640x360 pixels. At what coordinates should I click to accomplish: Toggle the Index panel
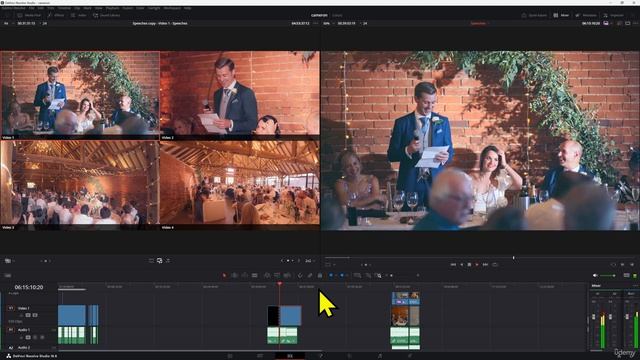click(x=79, y=15)
